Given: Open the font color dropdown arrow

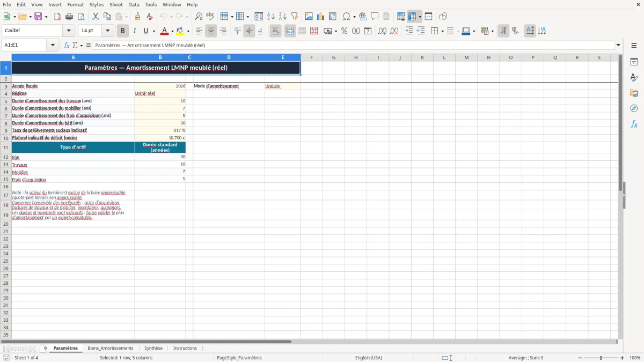Looking at the screenshot, I should pyautogui.click(x=172, y=31).
